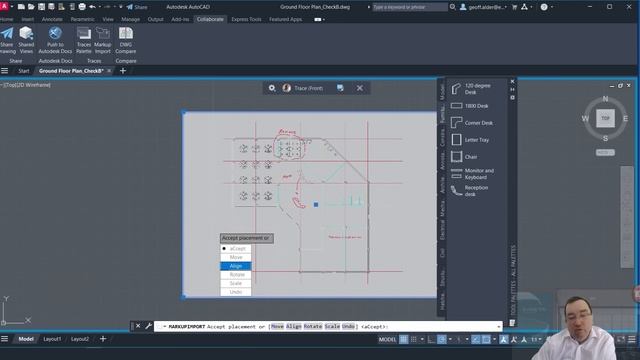
Task: Toggle snap mode in status bar
Action: click(x=413, y=339)
